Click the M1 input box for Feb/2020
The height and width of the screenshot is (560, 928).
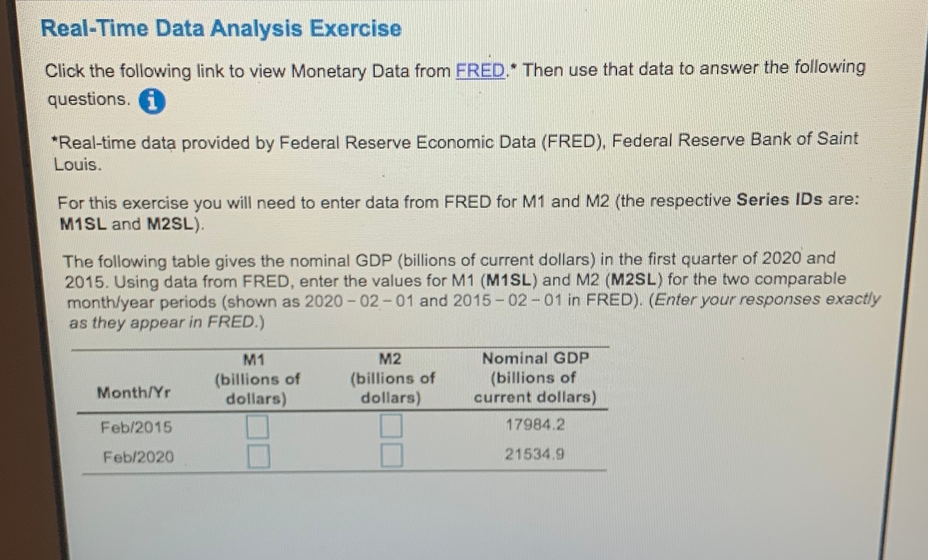[258, 456]
